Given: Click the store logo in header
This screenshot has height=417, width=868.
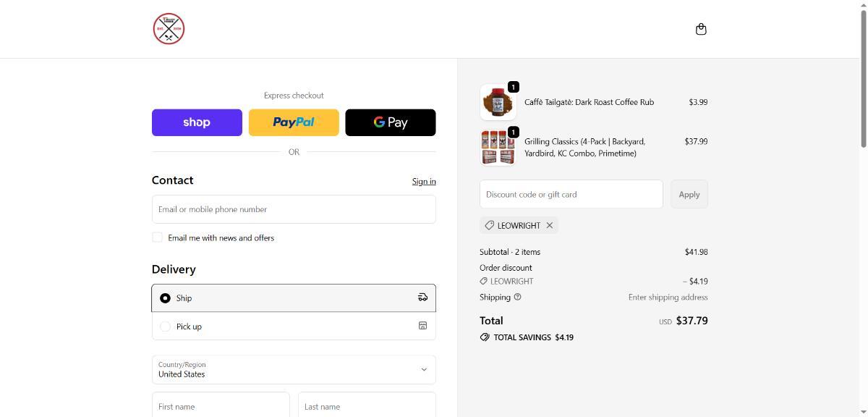Looking at the screenshot, I should point(169,29).
